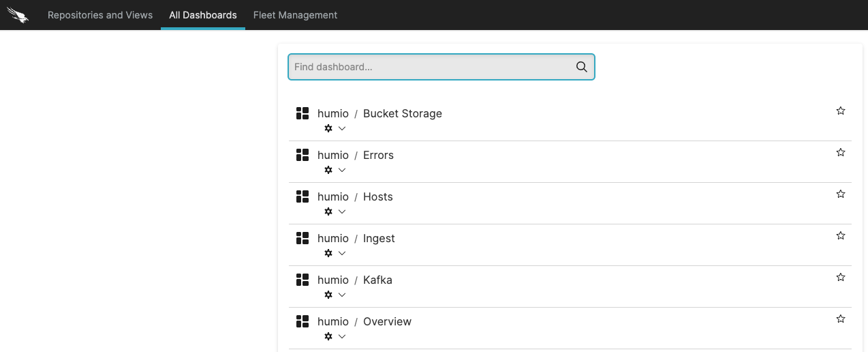Viewport: 868px width, 352px height.
Task: Star the Bucket Storage dashboard as favorite
Action: tap(841, 111)
